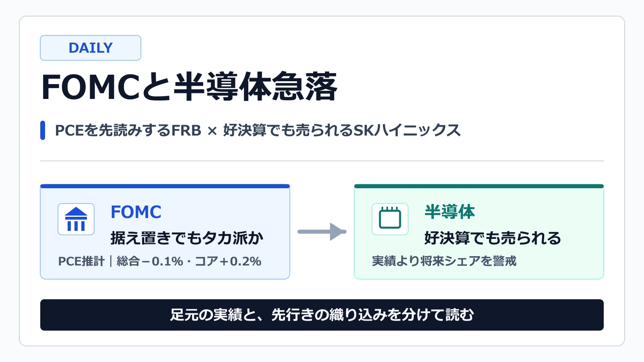Select the green 半導体 heading
644x362 pixels.
450,212
